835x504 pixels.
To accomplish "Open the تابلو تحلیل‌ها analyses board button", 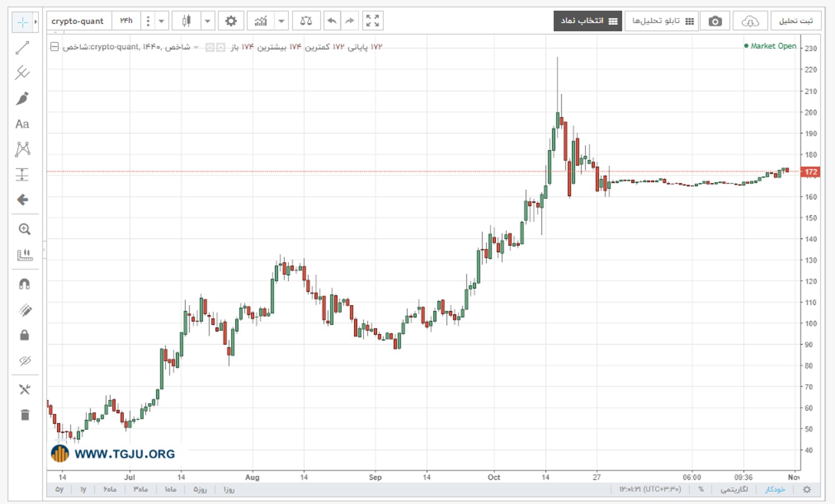I will click(x=662, y=21).
